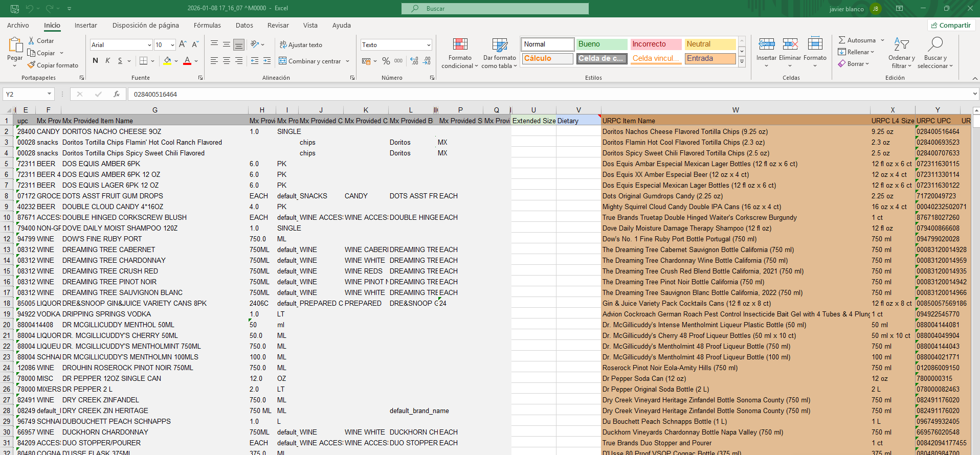Click the Undo arrow icon
The image size is (980, 455).
30,8
